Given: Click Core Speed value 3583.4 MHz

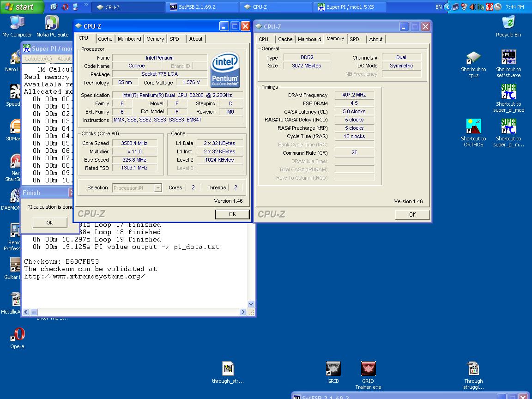Looking at the screenshot, I should 134,143.
